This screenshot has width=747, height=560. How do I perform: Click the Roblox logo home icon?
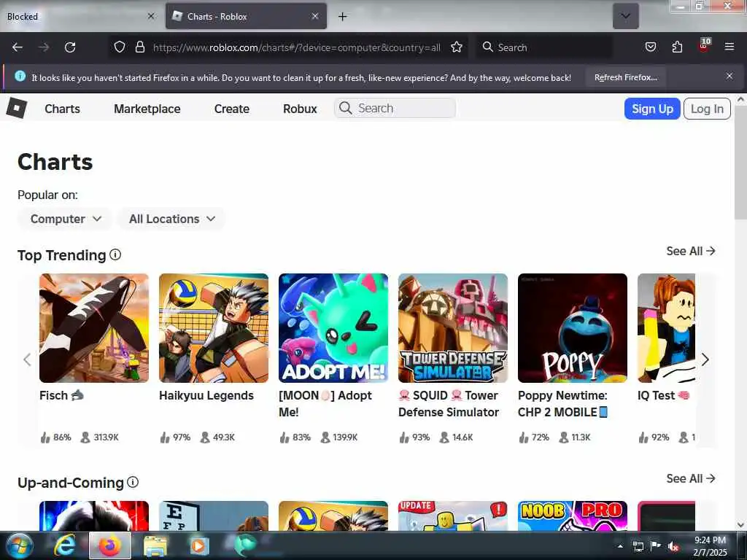coord(17,108)
